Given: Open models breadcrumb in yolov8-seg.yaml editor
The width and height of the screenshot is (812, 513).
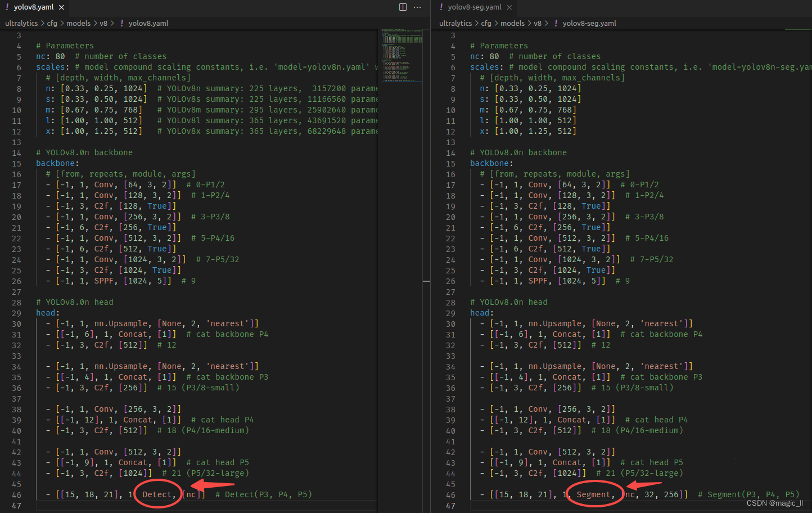Looking at the screenshot, I should point(512,24).
